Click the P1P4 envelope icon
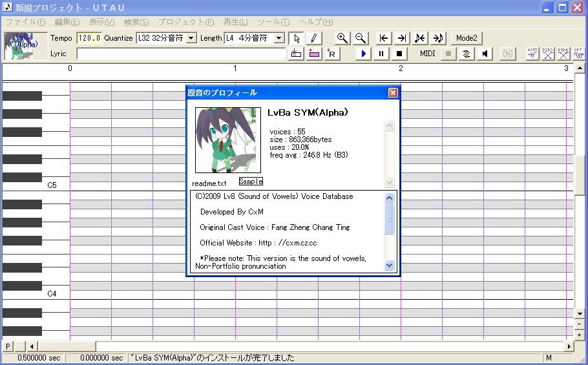 click(x=563, y=54)
